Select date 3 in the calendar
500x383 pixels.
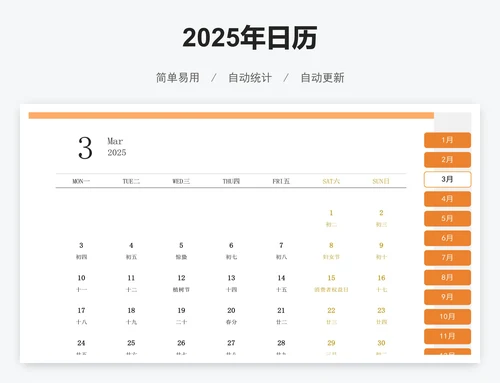pyautogui.click(x=81, y=245)
